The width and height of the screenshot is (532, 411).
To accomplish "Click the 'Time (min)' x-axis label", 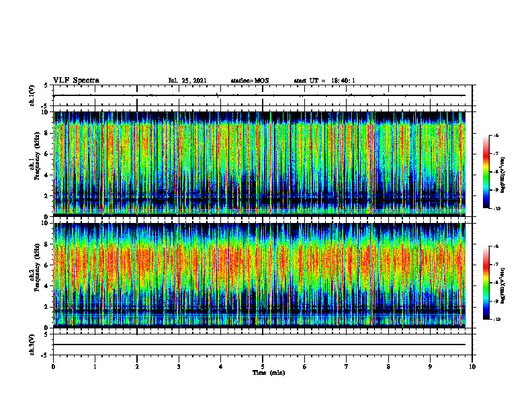I will click(x=269, y=373).
